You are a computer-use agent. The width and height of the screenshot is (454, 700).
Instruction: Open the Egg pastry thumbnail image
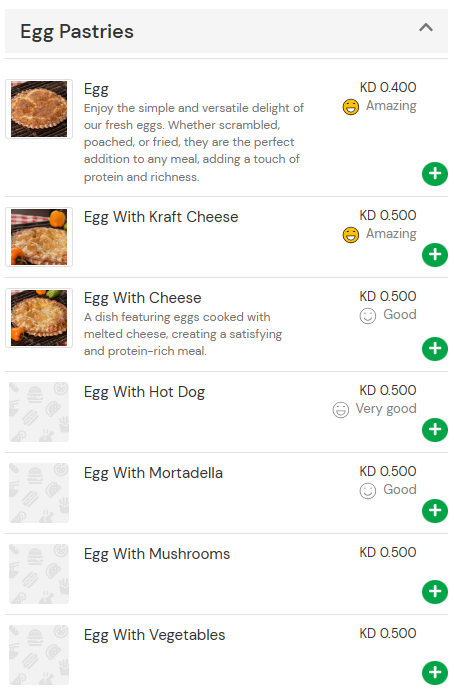tap(39, 109)
